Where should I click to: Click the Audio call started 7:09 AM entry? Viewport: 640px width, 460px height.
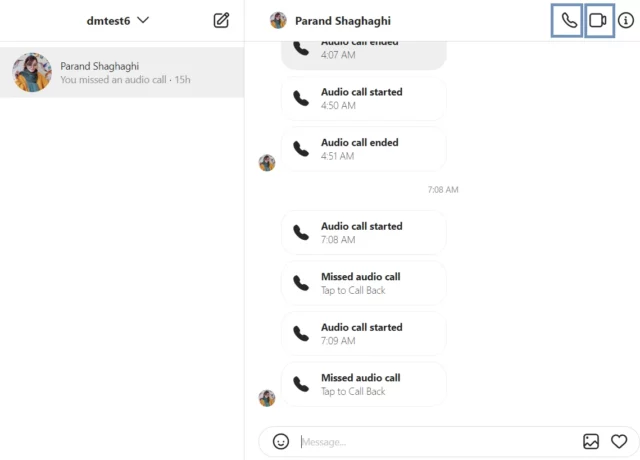pyautogui.click(x=363, y=333)
